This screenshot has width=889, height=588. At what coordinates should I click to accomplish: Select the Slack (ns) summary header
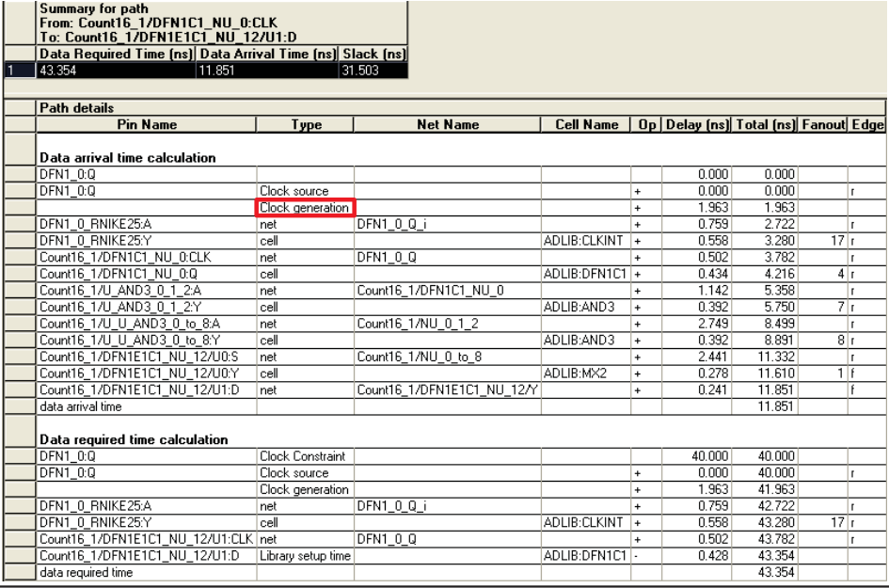[x=373, y=54]
